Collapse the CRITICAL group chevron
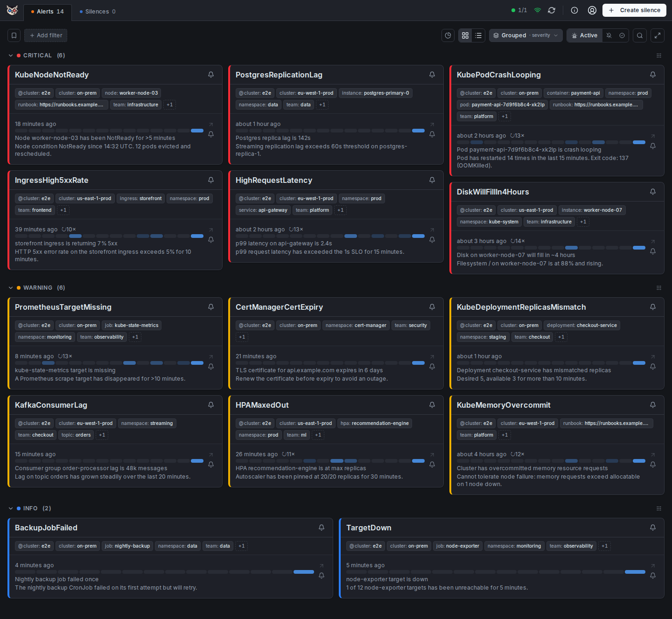 tap(11, 56)
